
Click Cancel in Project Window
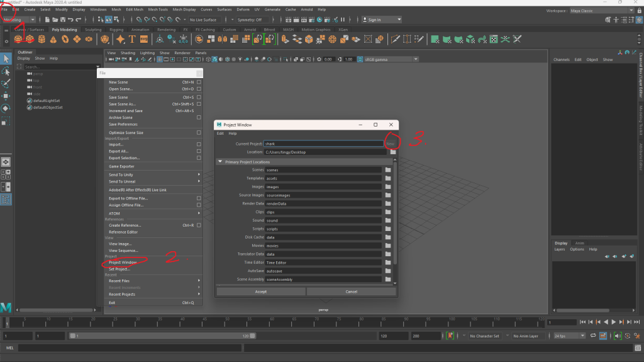coord(351,291)
